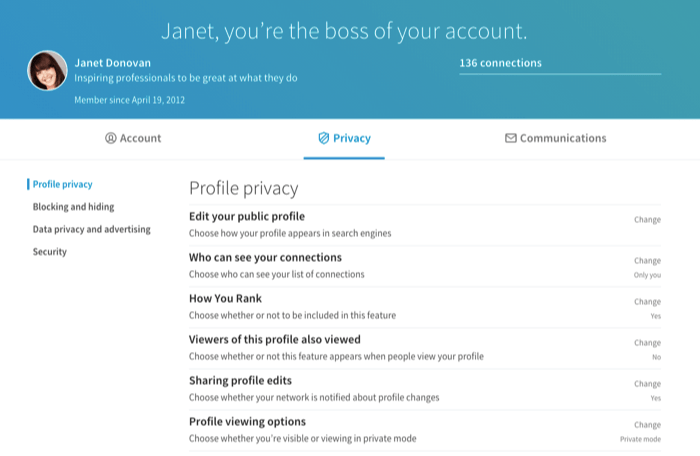The height and width of the screenshot is (456, 700).
Task: Click the Account person icon
Action: pos(111,138)
